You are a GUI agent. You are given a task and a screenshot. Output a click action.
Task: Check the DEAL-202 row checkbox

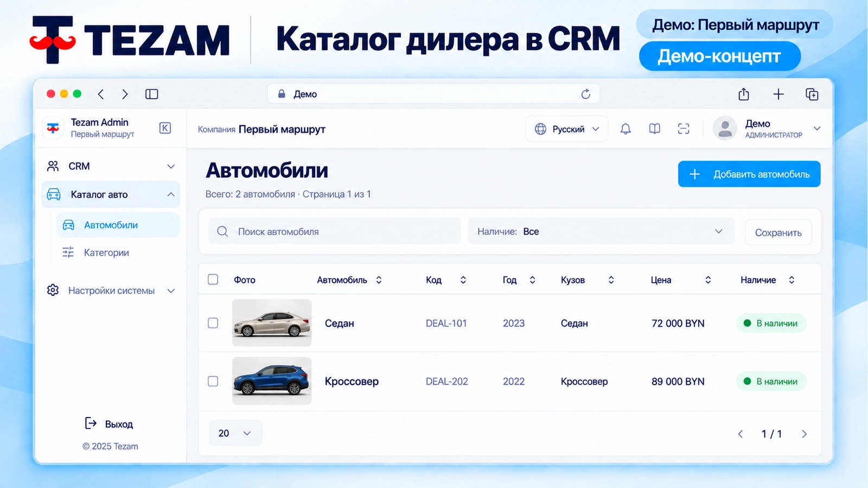point(213,381)
